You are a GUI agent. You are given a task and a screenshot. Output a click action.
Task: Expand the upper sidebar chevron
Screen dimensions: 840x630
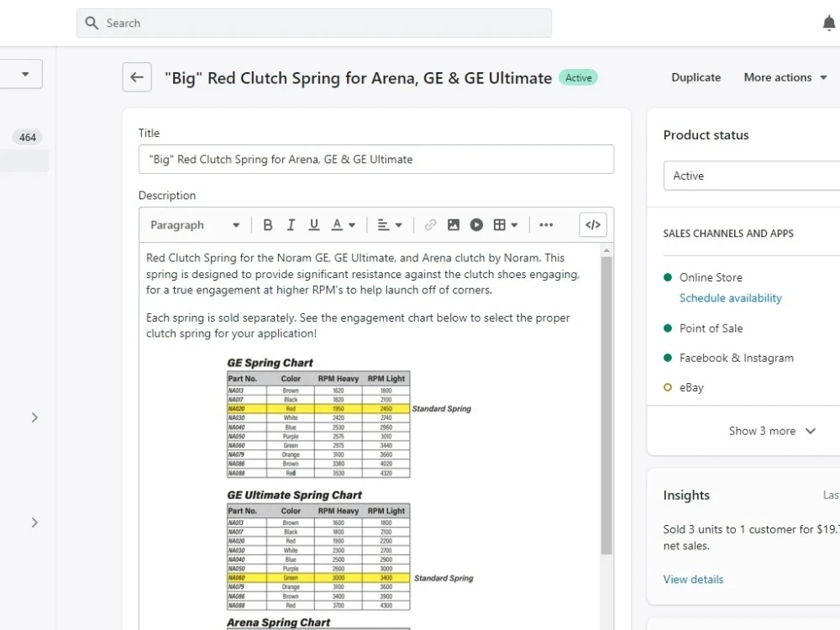[34, 417]
